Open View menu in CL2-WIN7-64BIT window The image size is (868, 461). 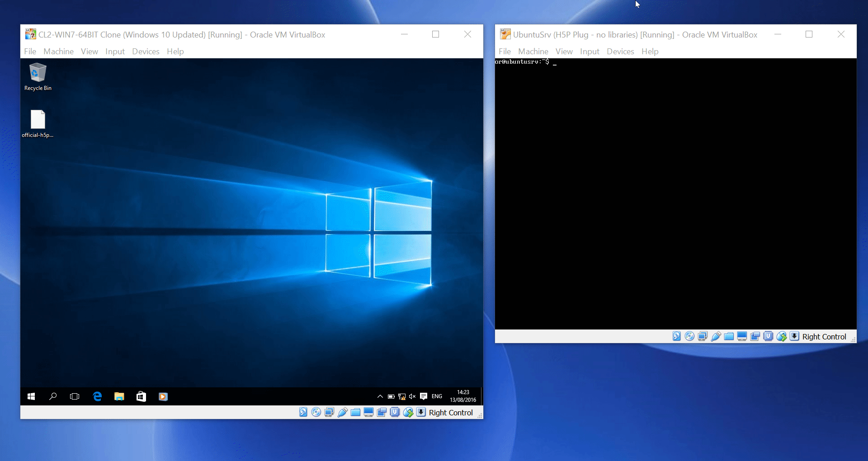[x=90, y=52]
